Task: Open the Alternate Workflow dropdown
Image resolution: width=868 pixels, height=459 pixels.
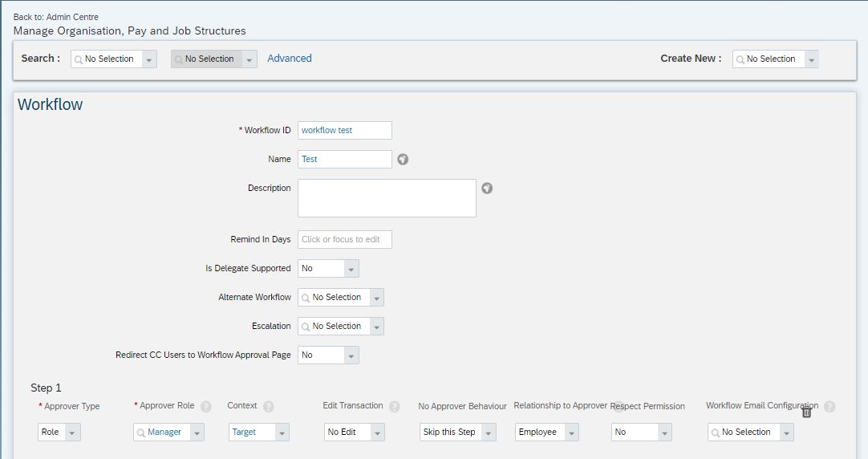Action: pyautogui.click(x=376, y=298)
